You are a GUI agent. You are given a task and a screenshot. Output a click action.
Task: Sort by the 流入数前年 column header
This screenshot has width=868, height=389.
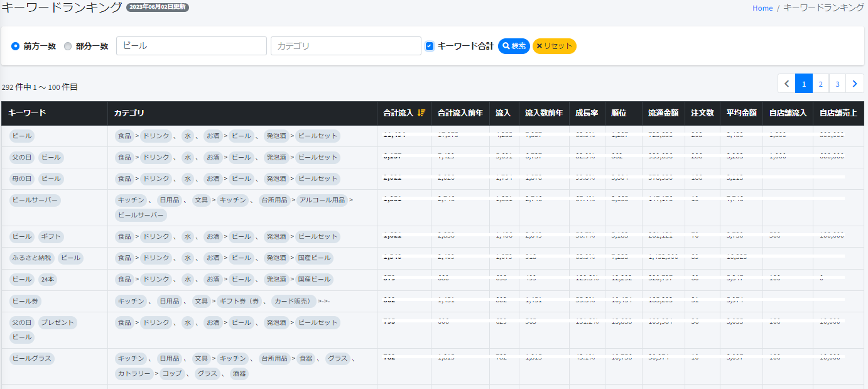[x=544, y=113]
